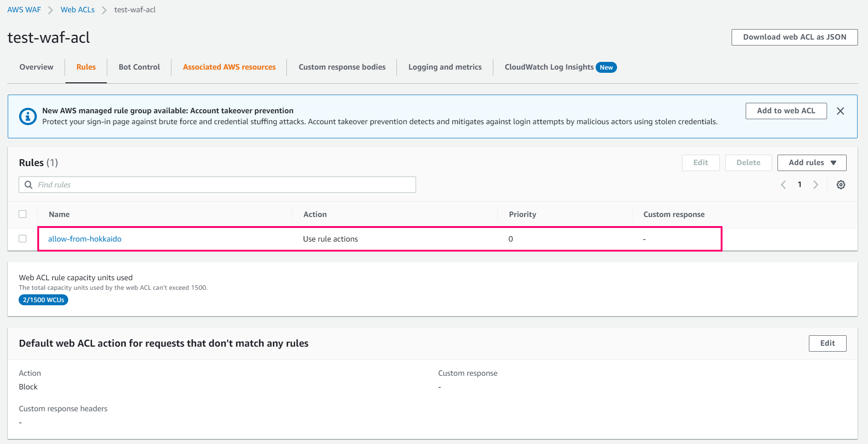868x444 pixels.
Task: Click the test-waf-acl breadcrumb text
Action: click(135, 10)
